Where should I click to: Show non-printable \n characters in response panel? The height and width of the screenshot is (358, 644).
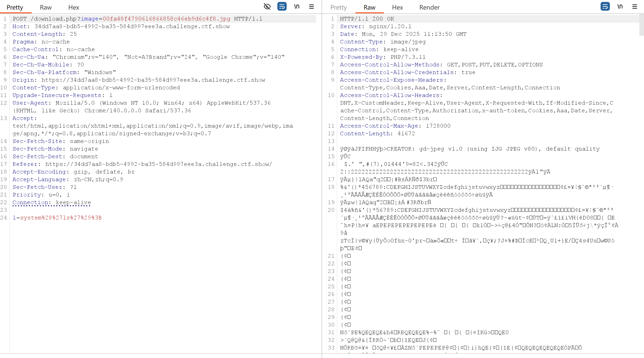pyautogui.click(x=620, y=6)
